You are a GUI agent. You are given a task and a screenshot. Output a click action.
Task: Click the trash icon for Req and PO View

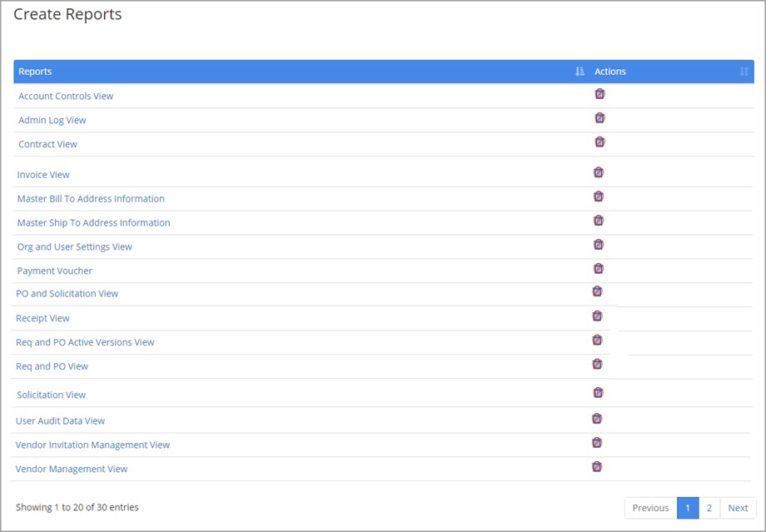pyautogui.click(x=597, y=364)
